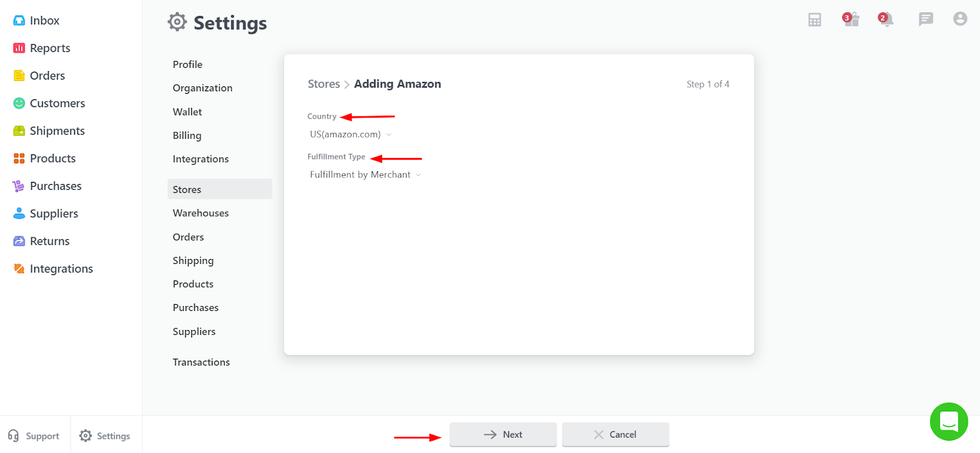Click Reports label in main sidebar
980x453 pixels.
[50, 48]
